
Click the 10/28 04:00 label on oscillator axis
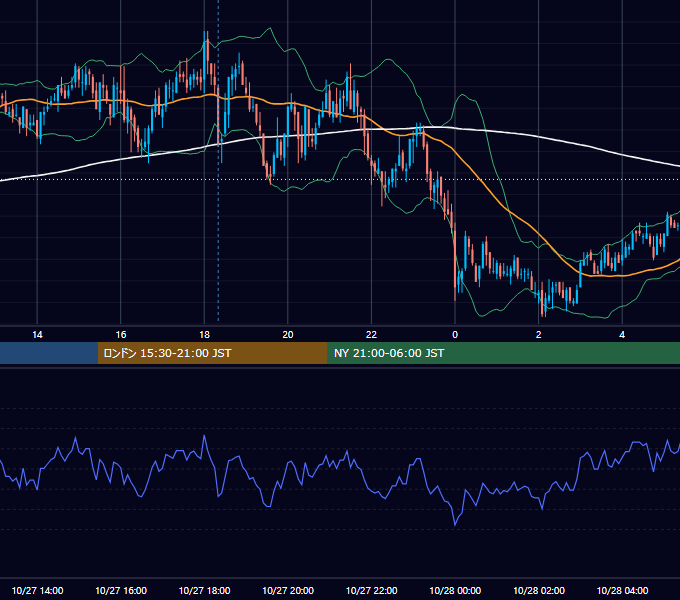tap(622, 590)
